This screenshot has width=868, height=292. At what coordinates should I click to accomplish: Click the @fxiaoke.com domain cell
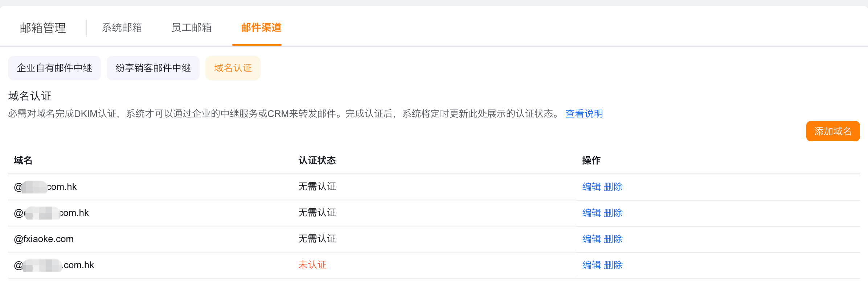[44, 239]
